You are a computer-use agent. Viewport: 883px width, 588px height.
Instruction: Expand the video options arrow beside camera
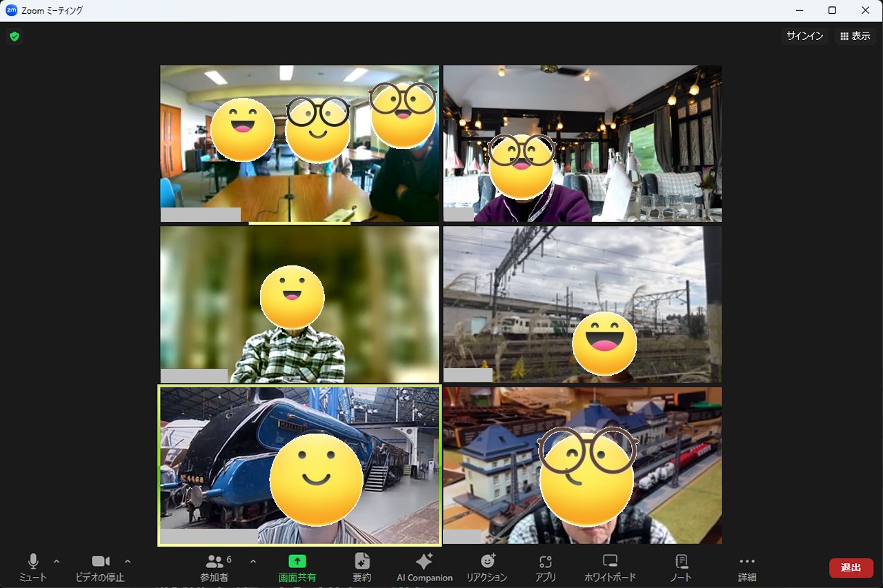(x=128, y=561)
